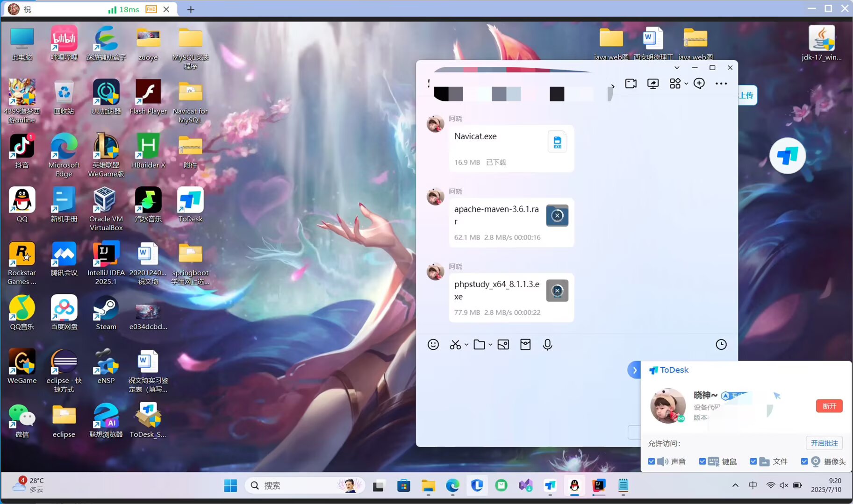Open Microsoft Edge from the taskbar

coord(452,486)
